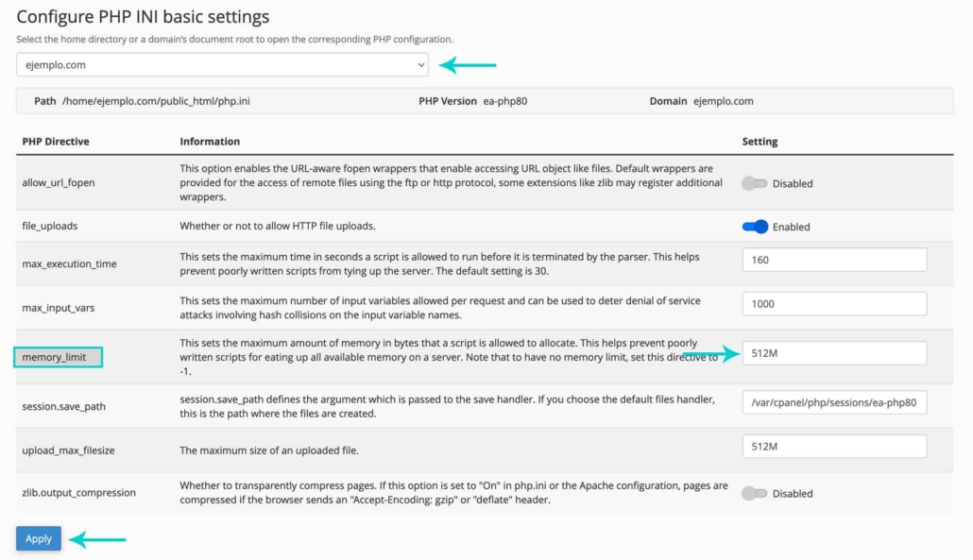Toggle the allow_url_fopen switch

tap(754, 183)
